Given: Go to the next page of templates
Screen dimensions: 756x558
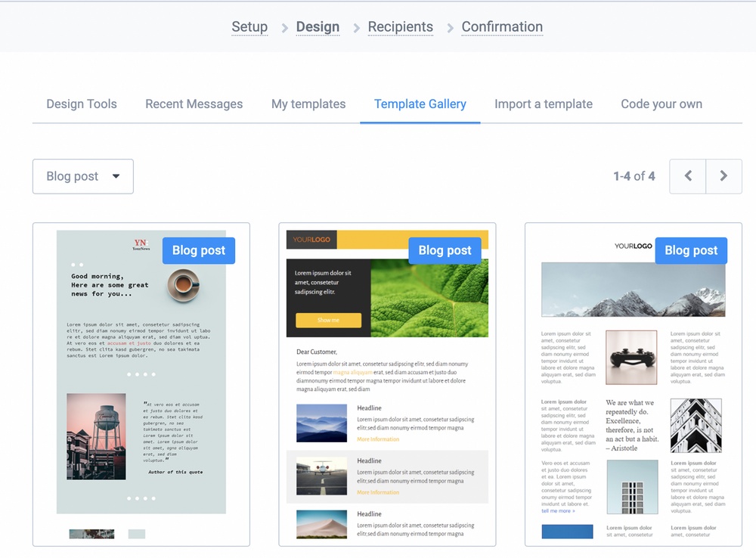Looking at the screenshot, I should point(723,176).
